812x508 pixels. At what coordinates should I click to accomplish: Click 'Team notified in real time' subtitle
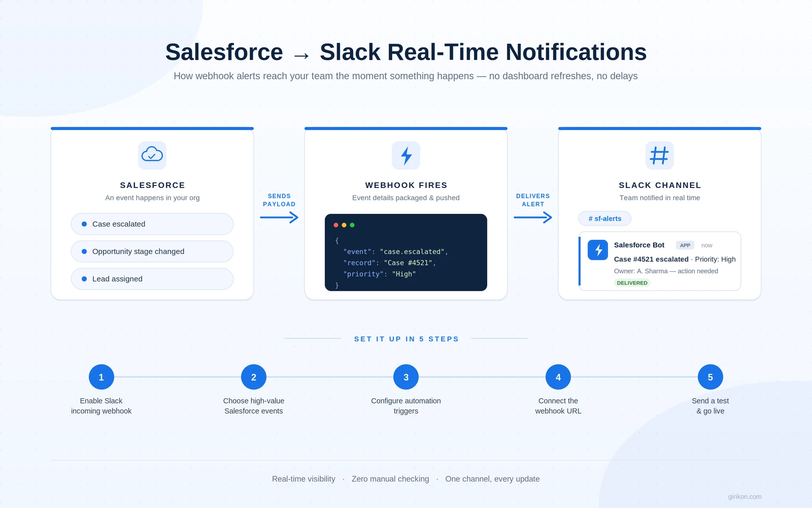[x=660, y=198]
